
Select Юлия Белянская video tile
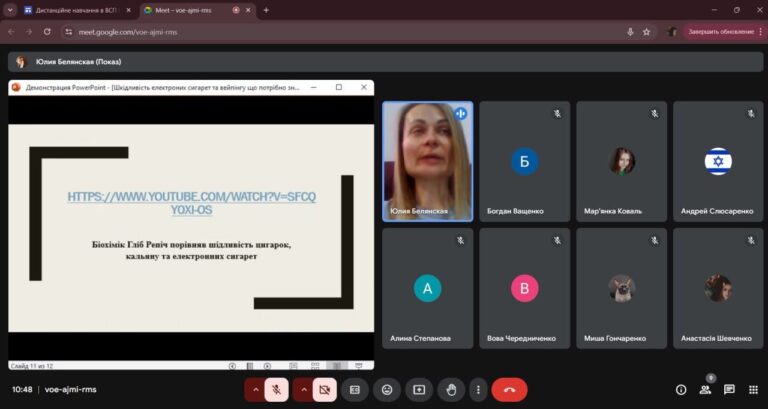click(428, 162)
